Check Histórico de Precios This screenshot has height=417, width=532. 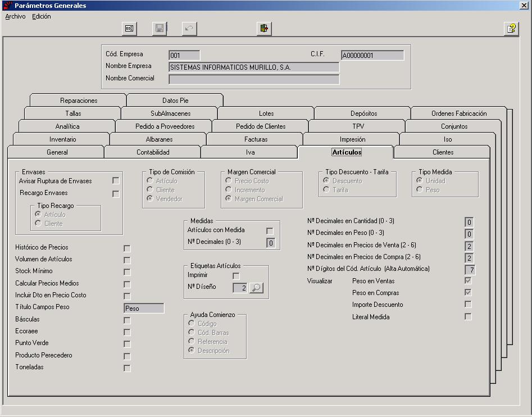point(127,248)
